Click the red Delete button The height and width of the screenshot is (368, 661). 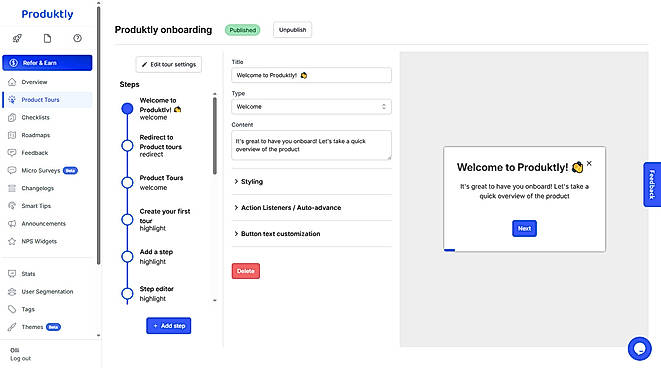click(x=246, y=271)
